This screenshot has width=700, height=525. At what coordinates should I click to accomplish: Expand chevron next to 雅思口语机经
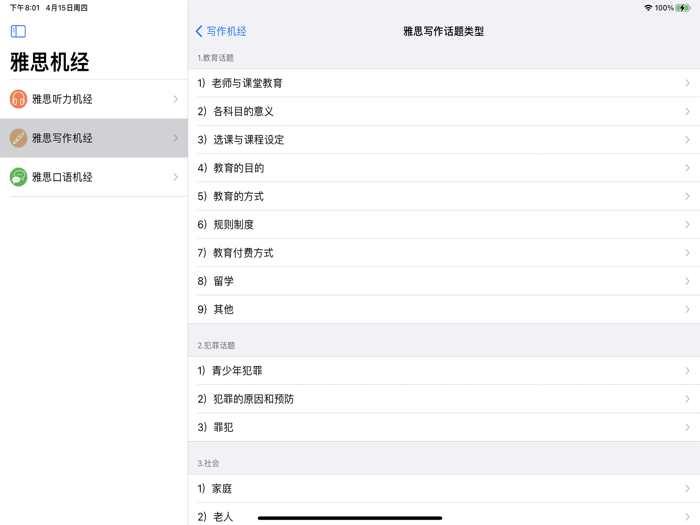175,177
